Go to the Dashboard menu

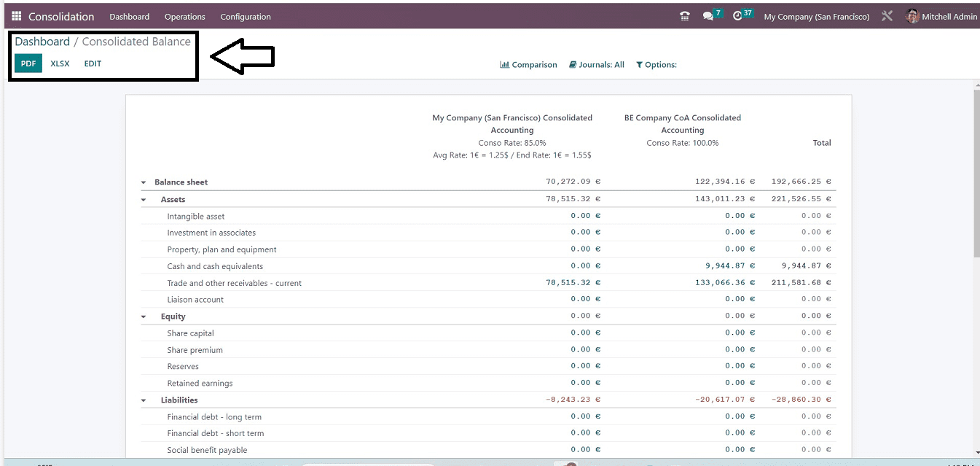click(x=129, y=16)
